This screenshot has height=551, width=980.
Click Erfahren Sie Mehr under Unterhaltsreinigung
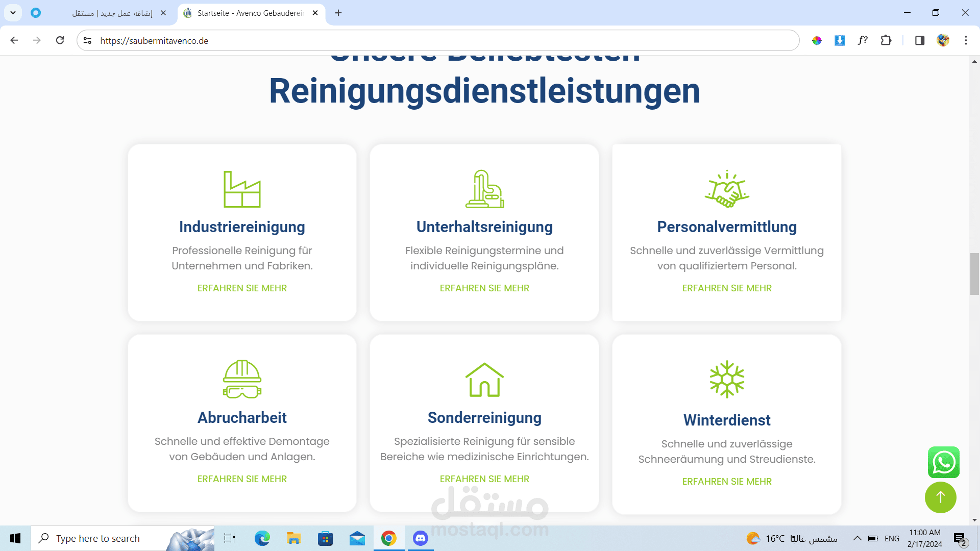484,288
